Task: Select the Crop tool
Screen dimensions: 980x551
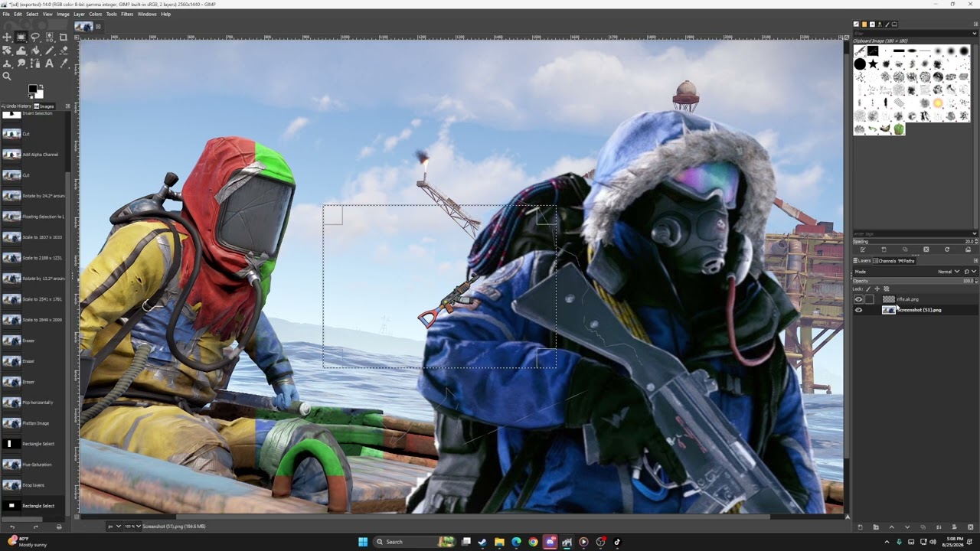Action: coord(64,37)
